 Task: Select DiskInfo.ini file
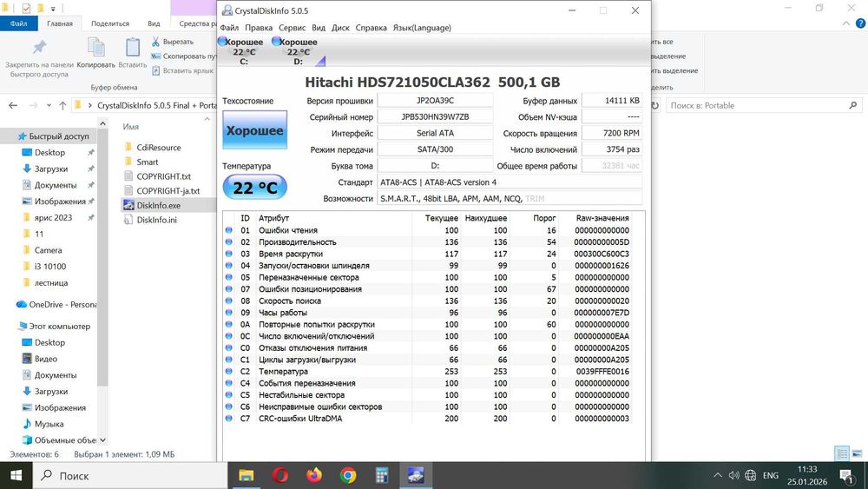(x=156, y=219)
